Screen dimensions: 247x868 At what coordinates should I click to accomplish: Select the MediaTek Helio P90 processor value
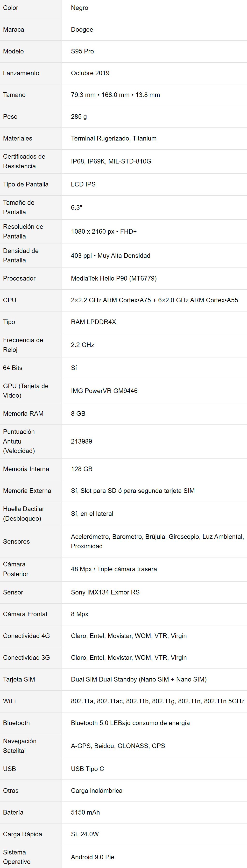click(x=114, y=278)
